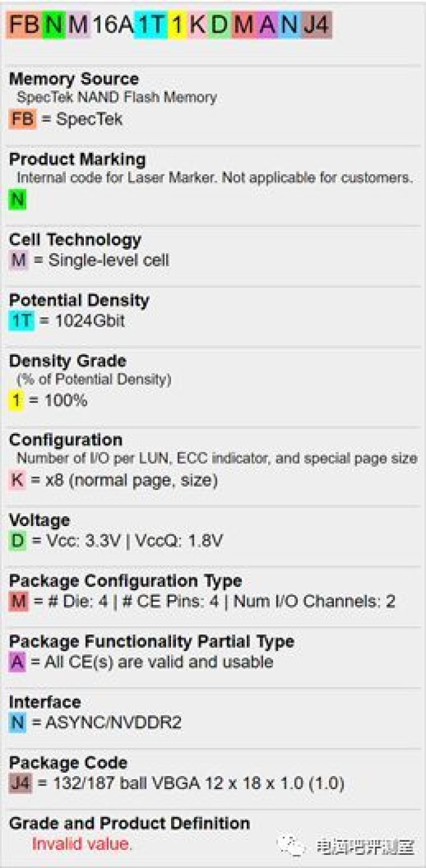Click the Potential Density heading
Viewport: 426px width, 868px height.
79,300
